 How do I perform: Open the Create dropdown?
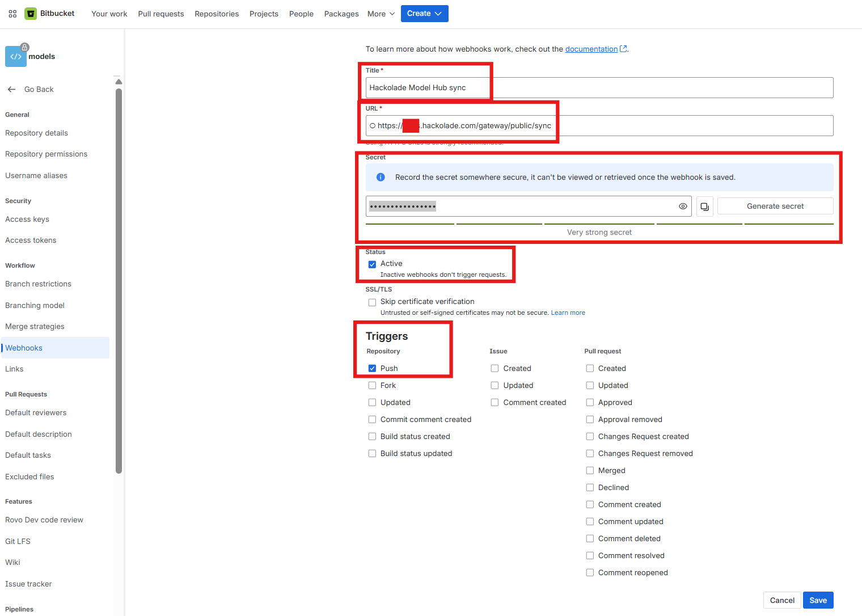click(x=424, y=13)
